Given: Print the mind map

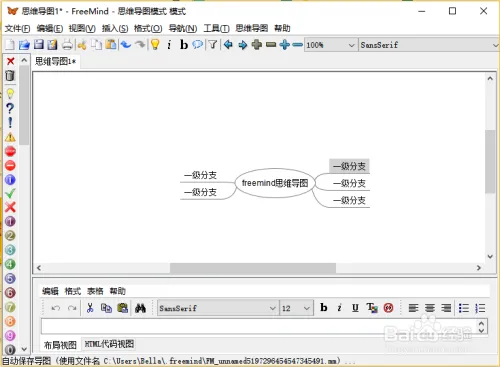Looking at the screenshot, I should tap(67, 44).
